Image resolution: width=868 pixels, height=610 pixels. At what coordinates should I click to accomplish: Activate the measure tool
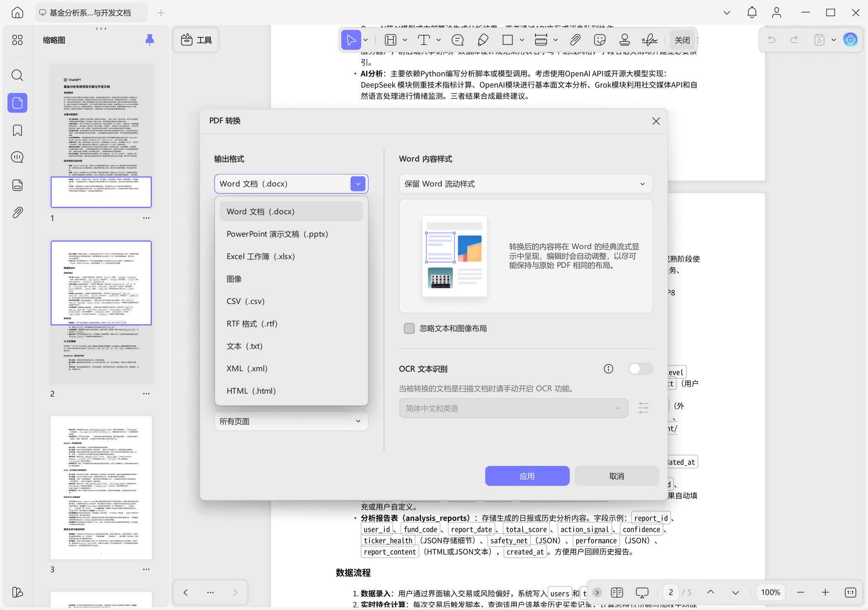click(541, 40)
